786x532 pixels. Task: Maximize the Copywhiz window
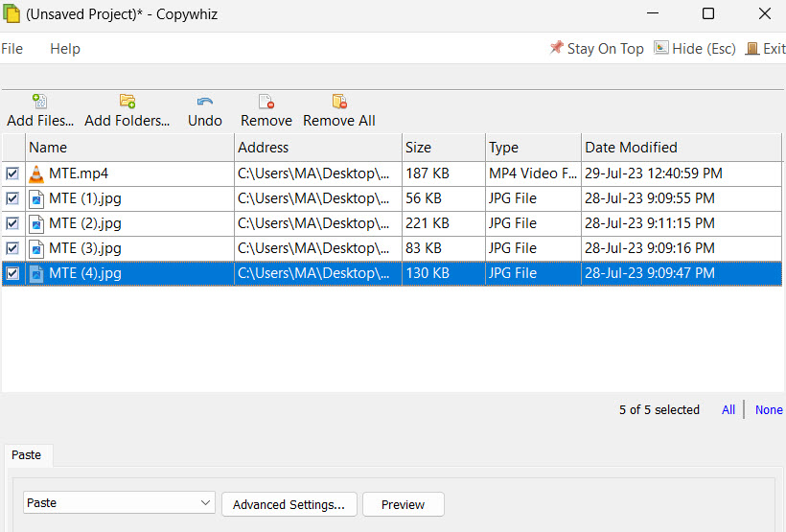point(708,13)
